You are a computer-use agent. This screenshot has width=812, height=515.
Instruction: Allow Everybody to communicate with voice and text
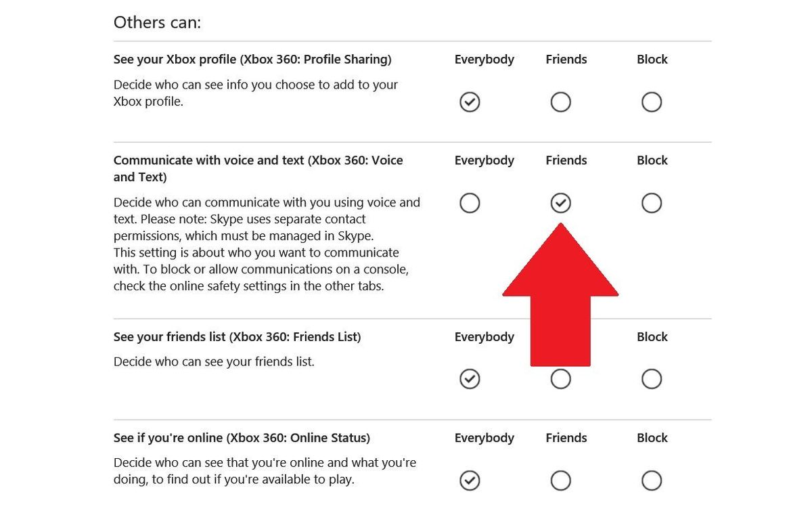pos(470,203)
